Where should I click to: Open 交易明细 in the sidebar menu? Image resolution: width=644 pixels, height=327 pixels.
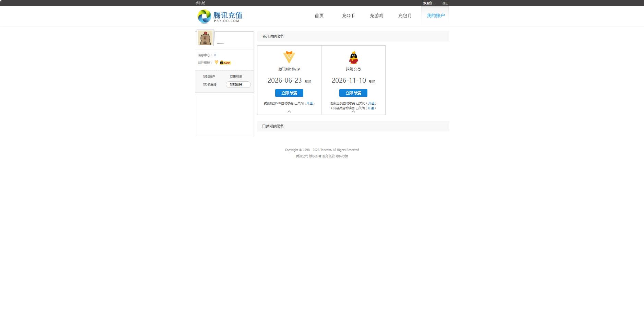[236, 77]
